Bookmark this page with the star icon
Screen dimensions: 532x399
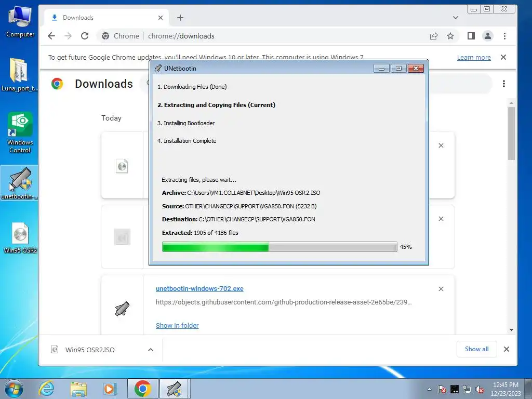point(450,36)
